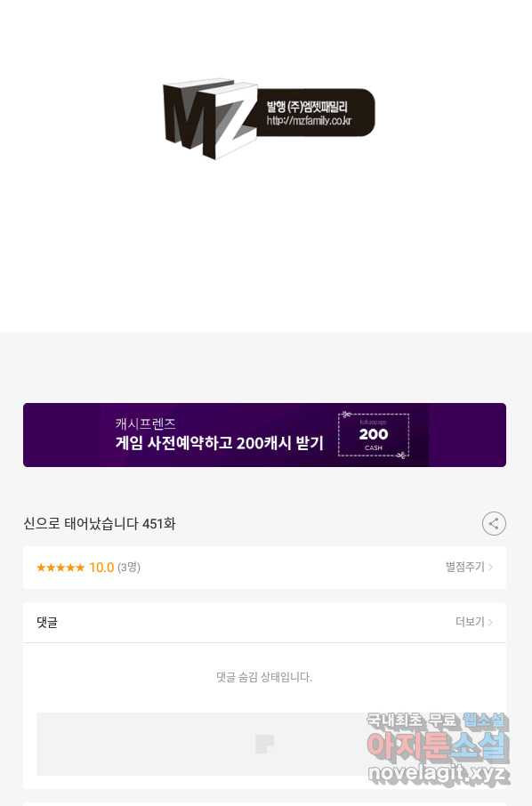Open 별점주기 to rate the episode
The height and width of the screenshot is (806, 532).
(x=464, y=567)
